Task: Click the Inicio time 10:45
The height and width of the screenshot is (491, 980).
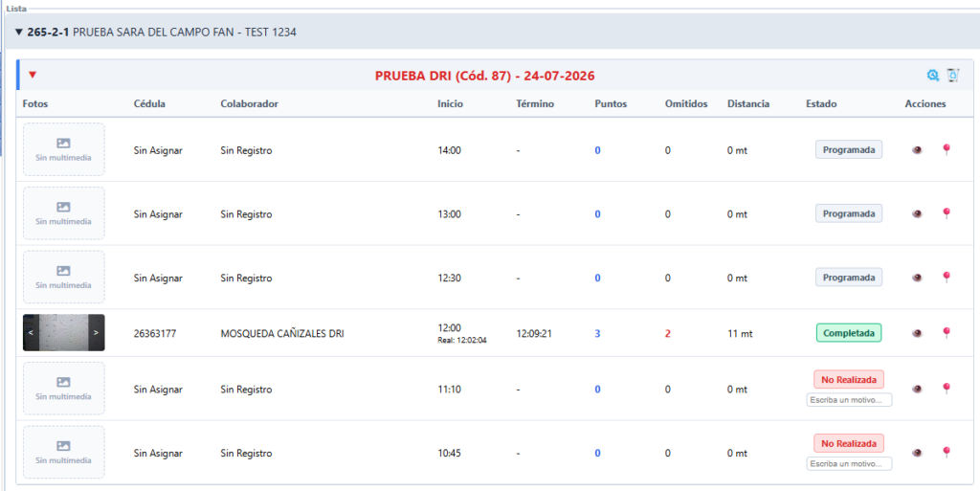Action: (450, 454)
